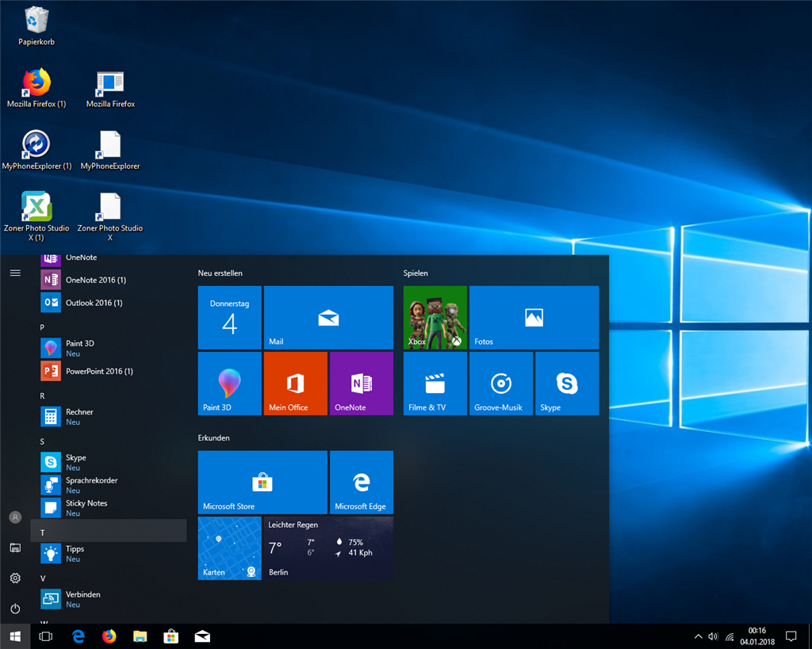Select the 'Spielen' group heading

[416, 273]
